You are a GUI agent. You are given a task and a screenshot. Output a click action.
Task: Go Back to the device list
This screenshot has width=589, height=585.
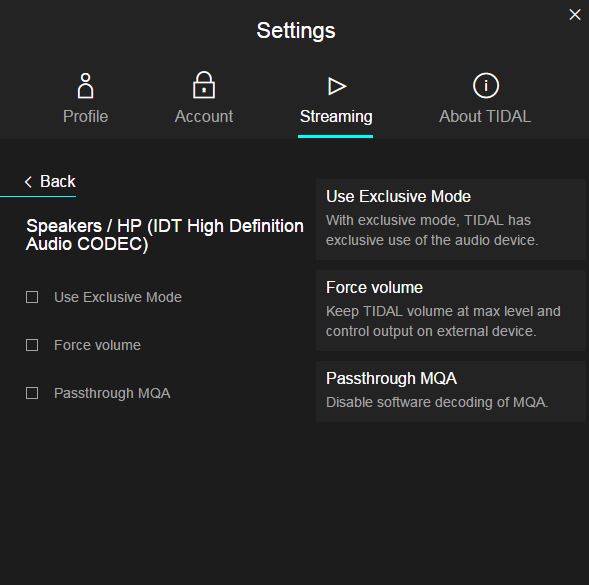pos(50,182)
